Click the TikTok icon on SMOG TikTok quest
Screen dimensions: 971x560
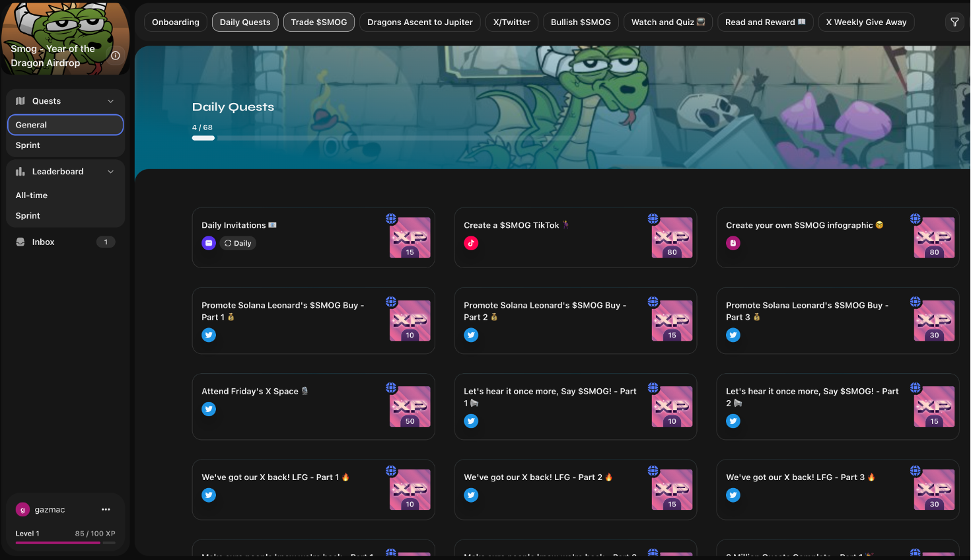pyautogui.click(x=471, y=243)
